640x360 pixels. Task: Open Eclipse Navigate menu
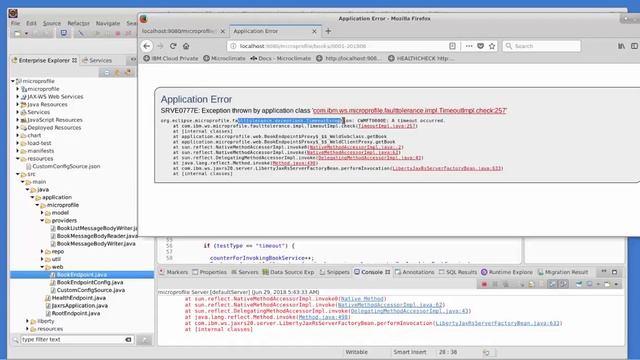108,23
